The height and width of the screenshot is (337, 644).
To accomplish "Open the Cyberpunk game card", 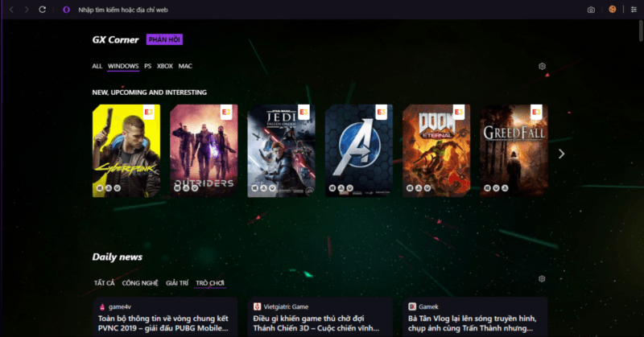I will pos(126,150).
